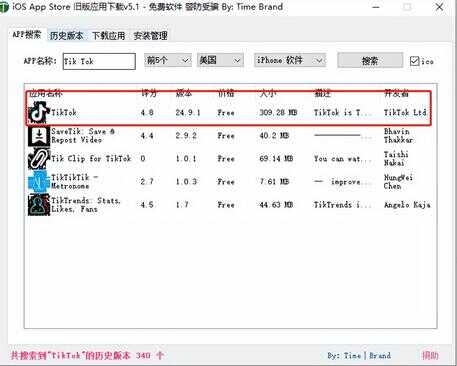Click the Taishi Nakai developer cell
This screenshot has height=366, width=457.
(x=396, y=159)
